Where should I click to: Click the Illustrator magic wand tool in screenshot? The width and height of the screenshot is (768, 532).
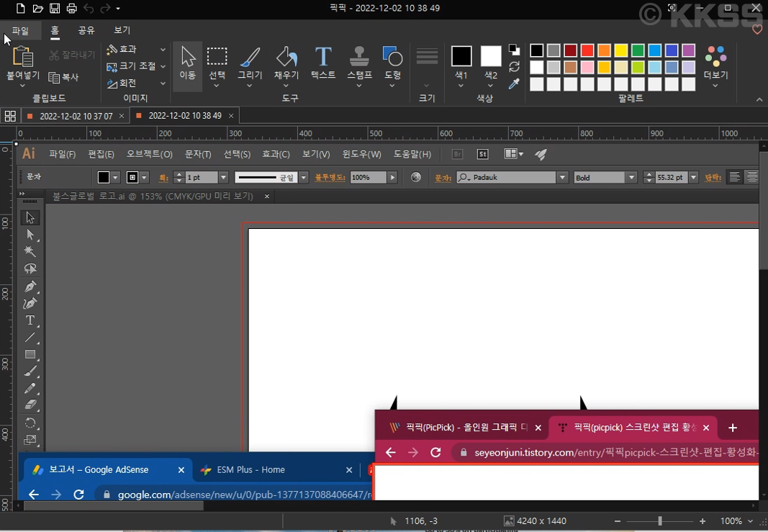click(30, 251)
